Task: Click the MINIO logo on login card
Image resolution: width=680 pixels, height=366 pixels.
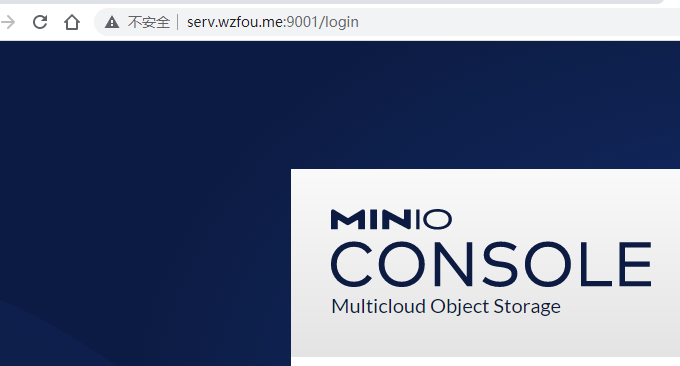Action: pos(391,219)
